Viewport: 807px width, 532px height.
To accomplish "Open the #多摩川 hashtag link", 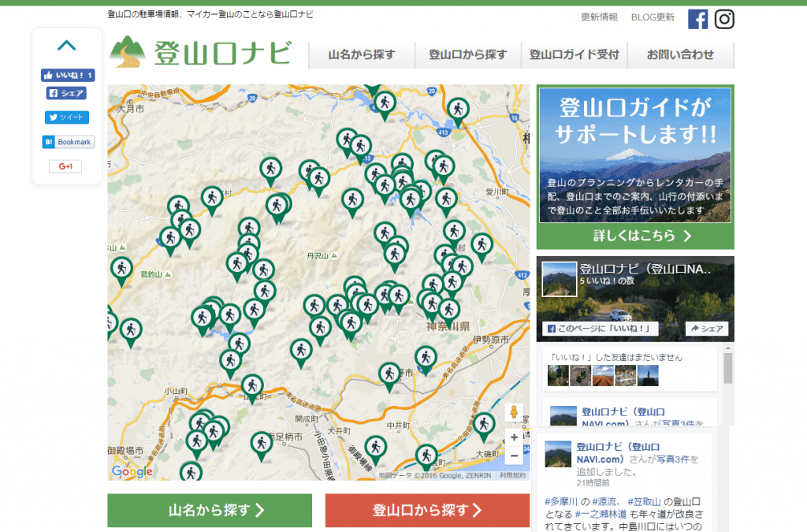I will [x=561, y=501].
